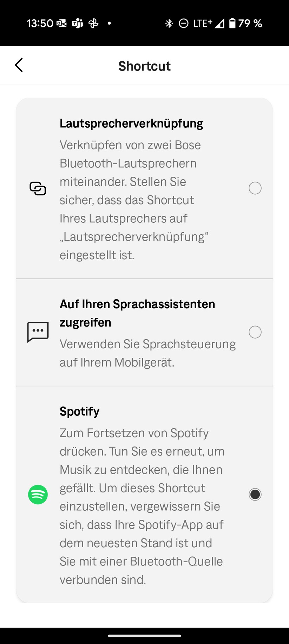Tap the Auf Ihren Sprachassistenten zugreifen title
Screen dimensions: 289x644
point(137,313)
